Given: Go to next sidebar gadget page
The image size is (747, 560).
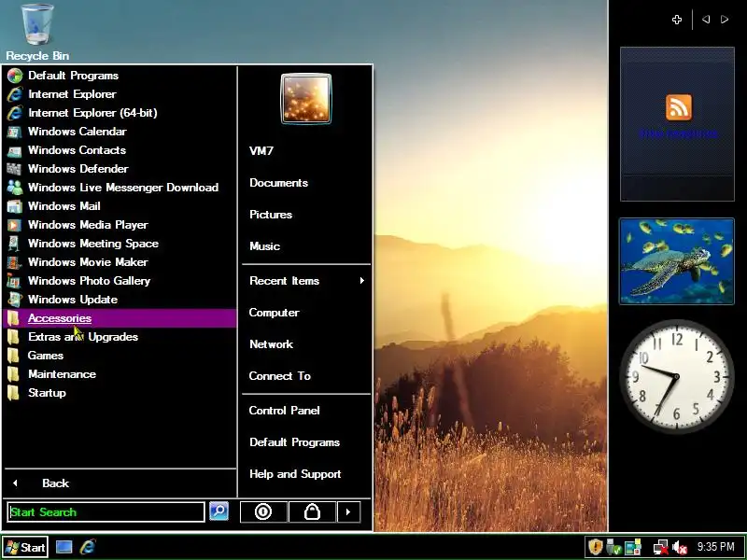Looking at the screenshot, I should [725, 20].
